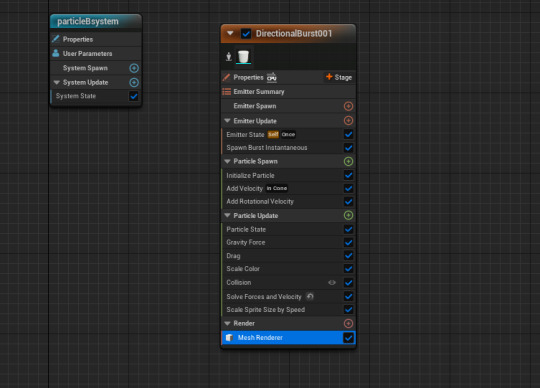Open User Parameters row
The height and width of the screenshot is (388, 540).
pyautogui.click(x=96, y=53)
